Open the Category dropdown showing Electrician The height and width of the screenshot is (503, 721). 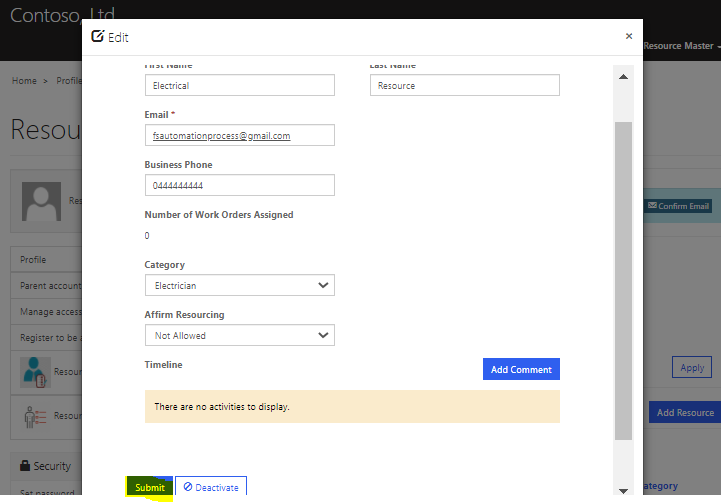(240, 285)
